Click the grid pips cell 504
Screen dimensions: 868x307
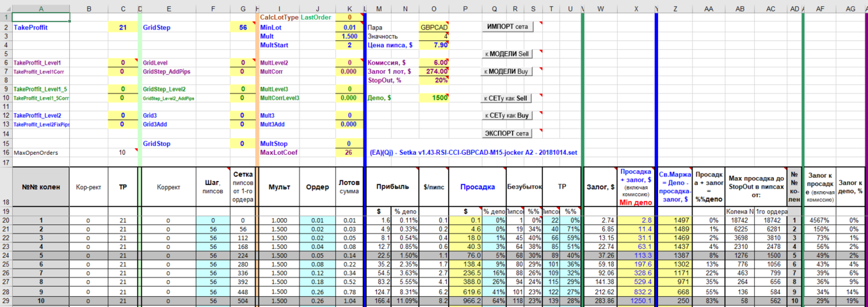point(242,302)
